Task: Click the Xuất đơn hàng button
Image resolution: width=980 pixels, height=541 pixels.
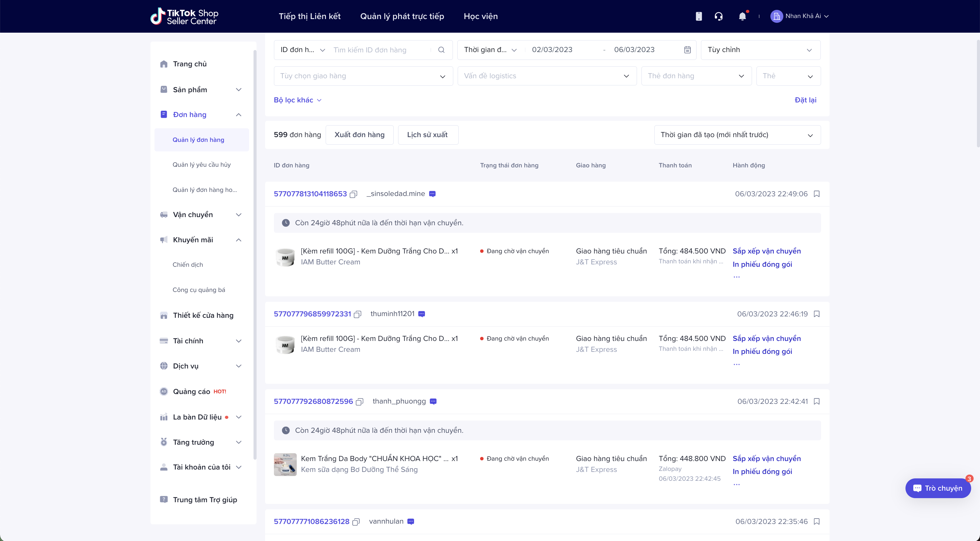Action: point(359,135)
